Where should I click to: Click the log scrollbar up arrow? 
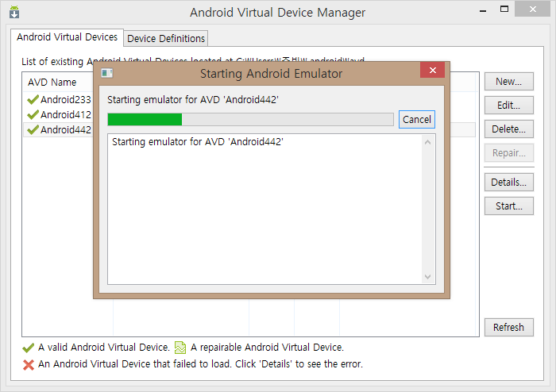[427, 142]
